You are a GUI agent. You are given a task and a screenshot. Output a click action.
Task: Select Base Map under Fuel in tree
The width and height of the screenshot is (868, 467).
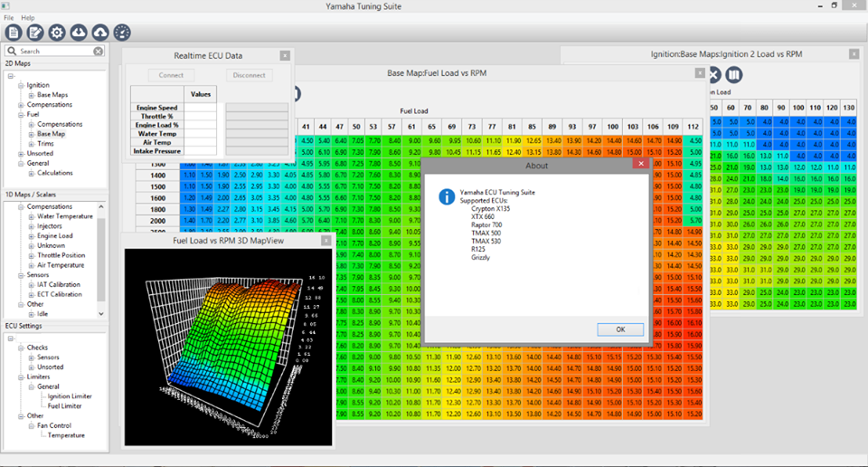pos(51,134)
